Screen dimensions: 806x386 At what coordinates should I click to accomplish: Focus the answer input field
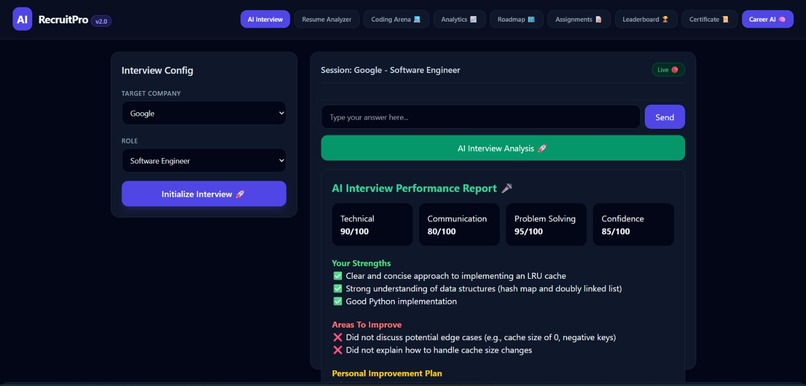click(481, 117)
